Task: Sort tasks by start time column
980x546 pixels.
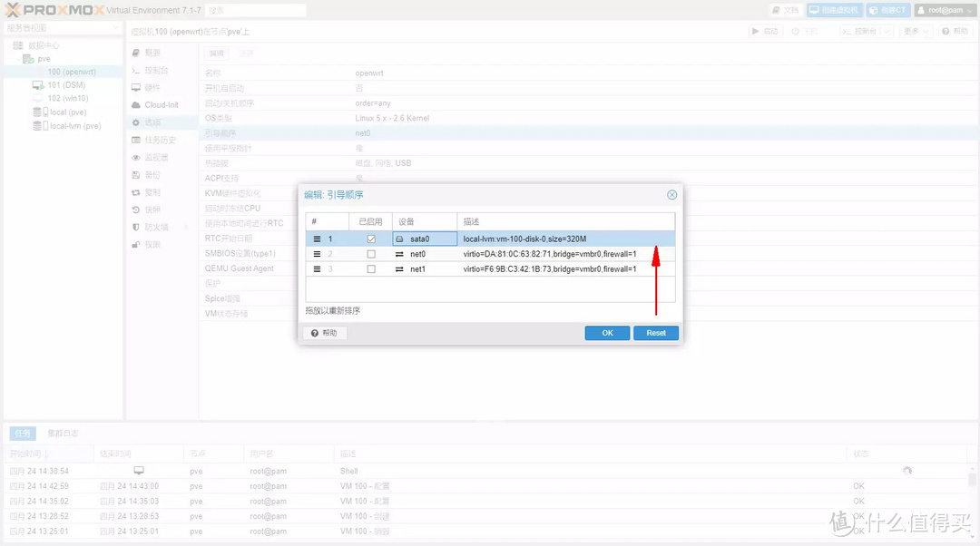Action: 47,453
